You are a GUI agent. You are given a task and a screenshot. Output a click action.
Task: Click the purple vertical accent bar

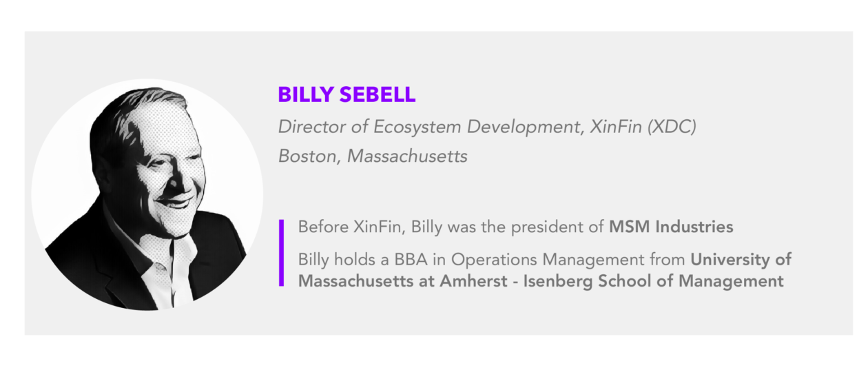click(x=281, y=252)
